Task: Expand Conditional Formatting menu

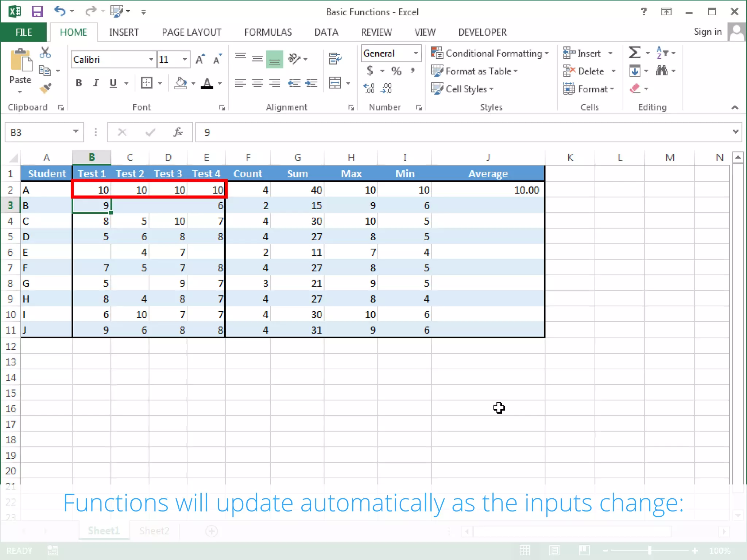Action: pos(490,53)
